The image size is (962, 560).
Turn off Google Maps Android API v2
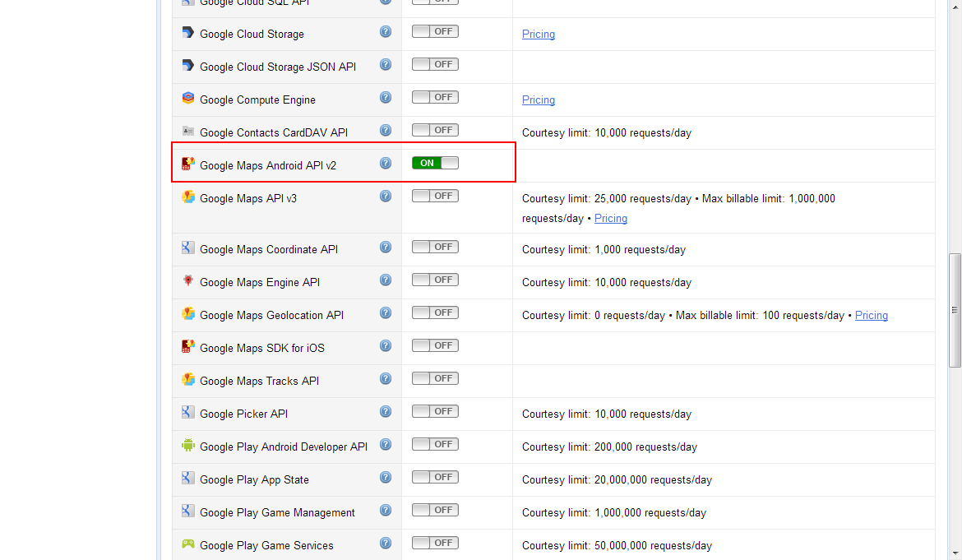click(435, 163)
